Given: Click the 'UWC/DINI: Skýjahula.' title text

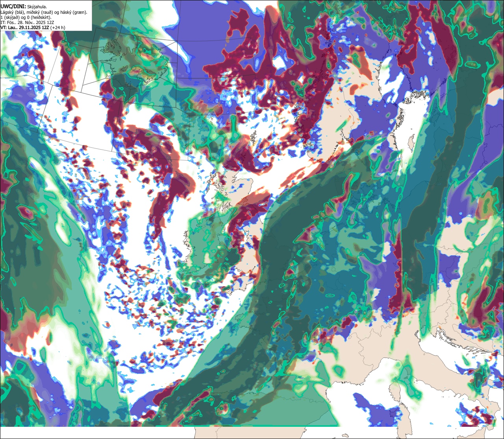Looking at the screenshot, I should [x=24, y=6].
